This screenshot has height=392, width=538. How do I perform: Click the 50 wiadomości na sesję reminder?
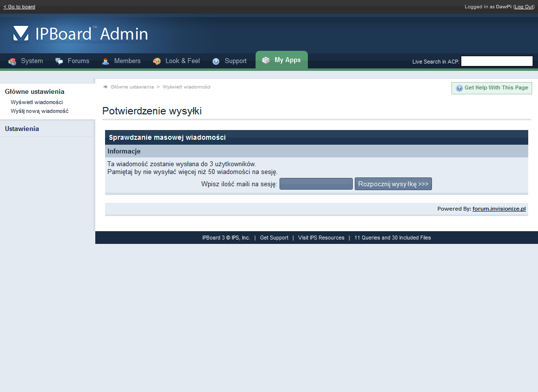pos(193,172)
